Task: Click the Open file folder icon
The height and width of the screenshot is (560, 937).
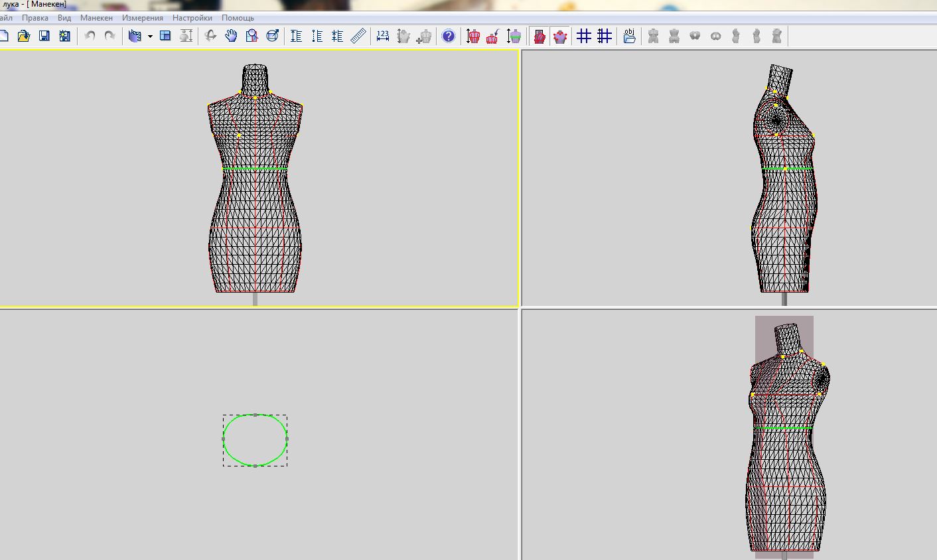Action: click(x=24, y=36)
